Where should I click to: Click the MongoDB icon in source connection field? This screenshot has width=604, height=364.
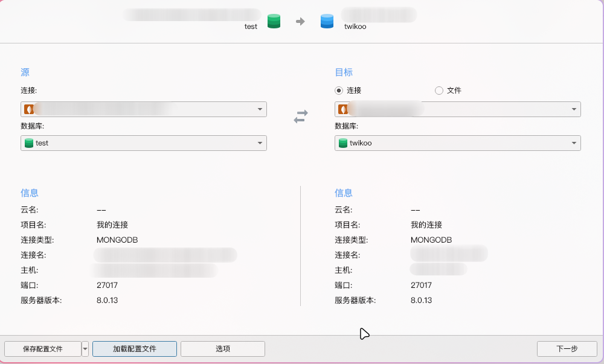click(28, 109)
